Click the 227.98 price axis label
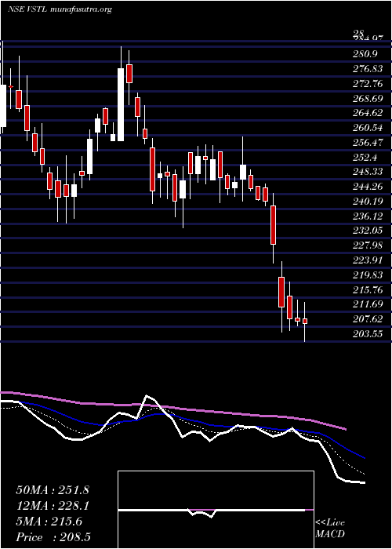Image resolution: width=392 pixels, height=549 pixels. [368, 245]
